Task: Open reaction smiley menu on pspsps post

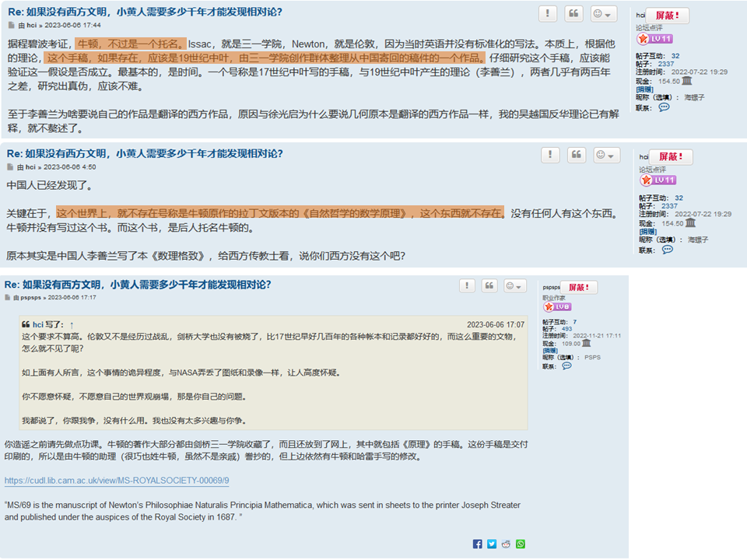Action: click(x=514, y=285)
